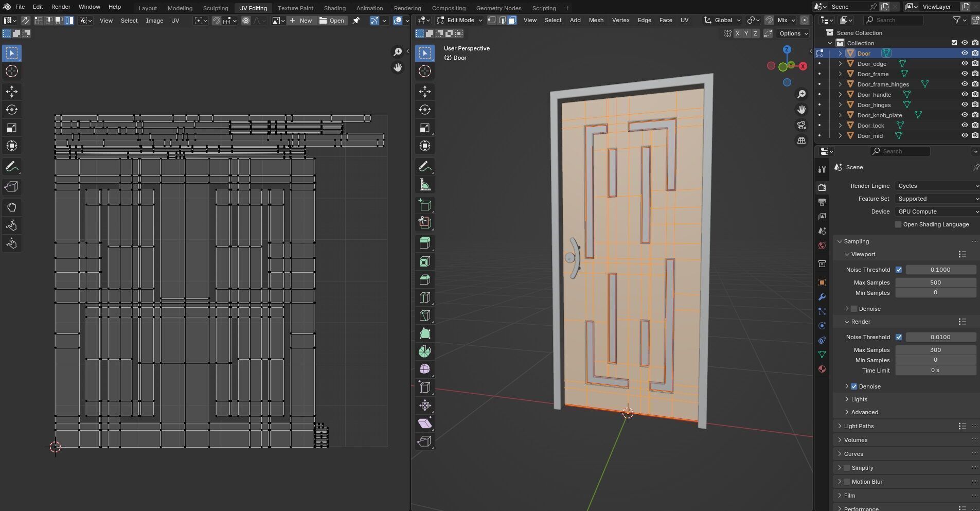Select the Smooth tool
The image size is (980, 511).
(x=425, y=369)
